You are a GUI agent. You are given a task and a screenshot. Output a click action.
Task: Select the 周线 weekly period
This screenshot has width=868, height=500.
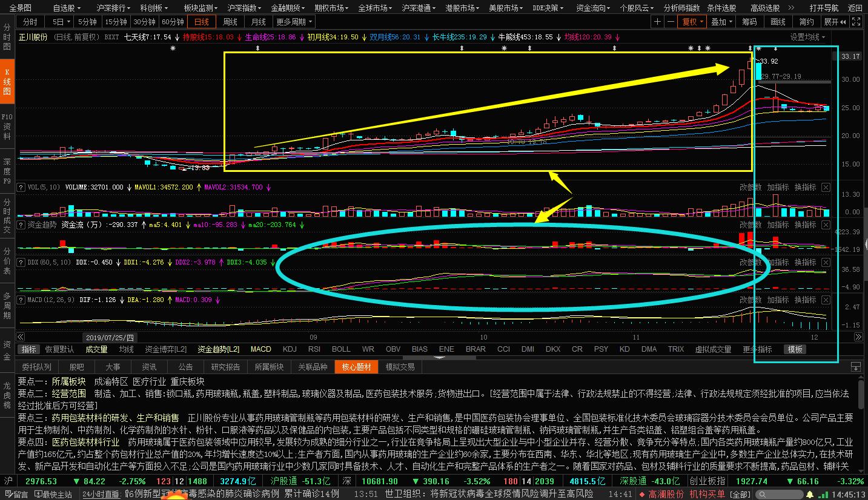point(230,22)
